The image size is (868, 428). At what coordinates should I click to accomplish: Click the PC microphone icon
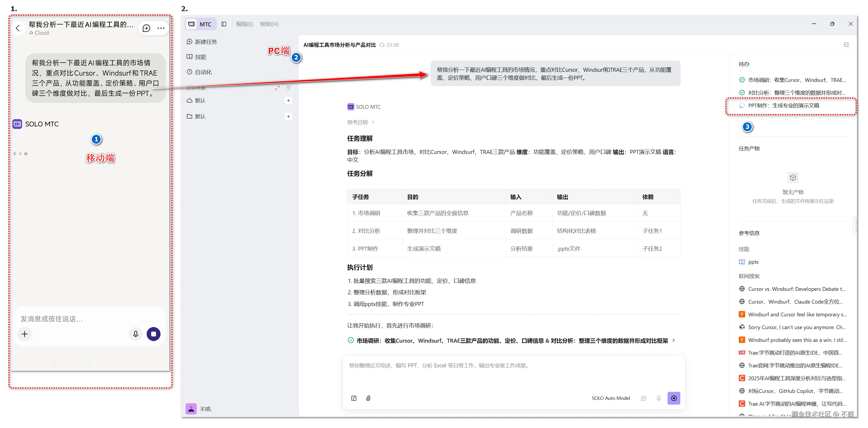pyautogui.click(x=659, y=398)
